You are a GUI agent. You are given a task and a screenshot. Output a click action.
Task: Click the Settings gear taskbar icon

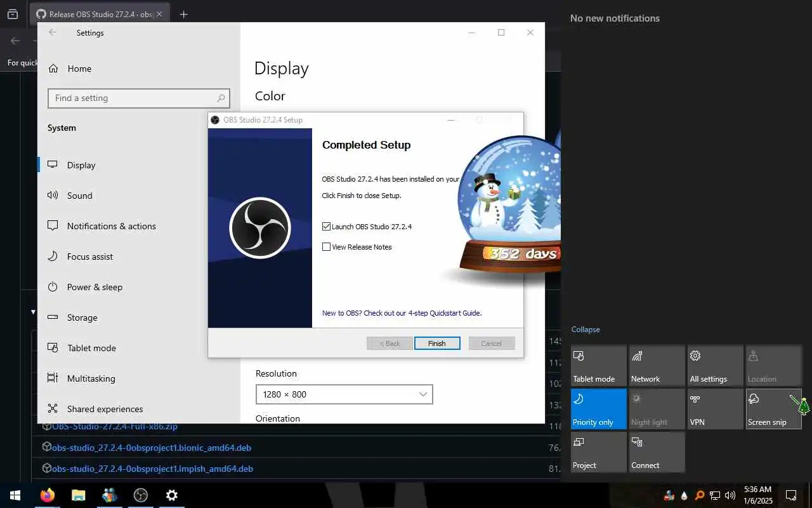click(172, 495)
